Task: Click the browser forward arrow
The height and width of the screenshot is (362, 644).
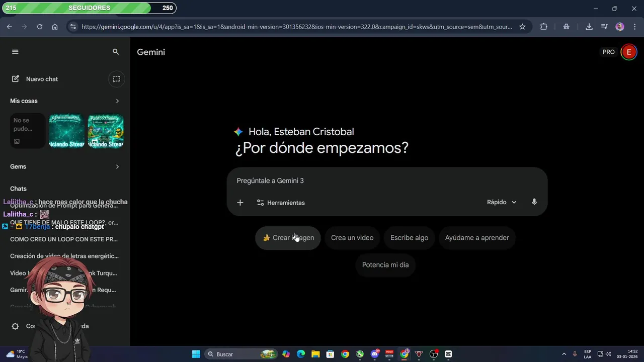Action: pos(24,27)
